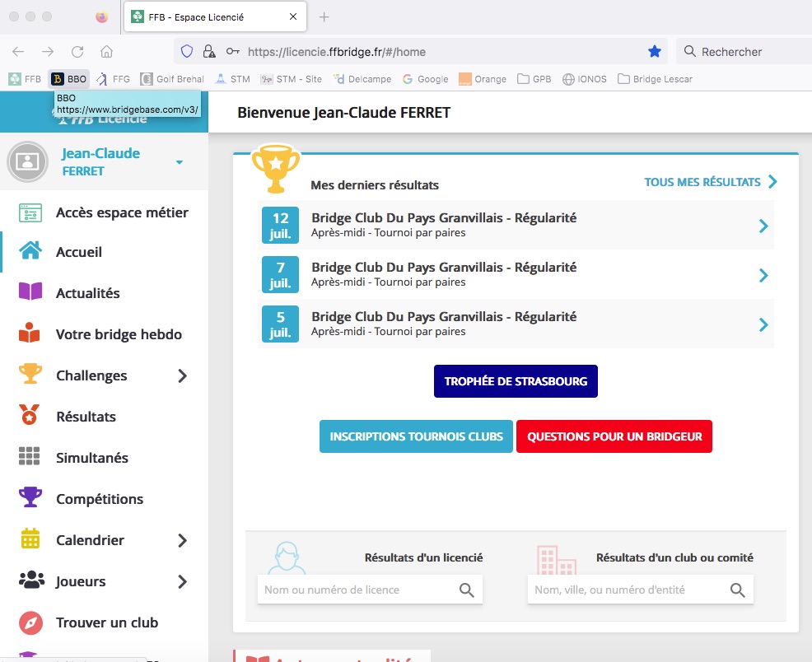This screenshot has height=662, width=812.
Task: Click the Votre bridge hebdo reader icon
Action: point(30,333)
